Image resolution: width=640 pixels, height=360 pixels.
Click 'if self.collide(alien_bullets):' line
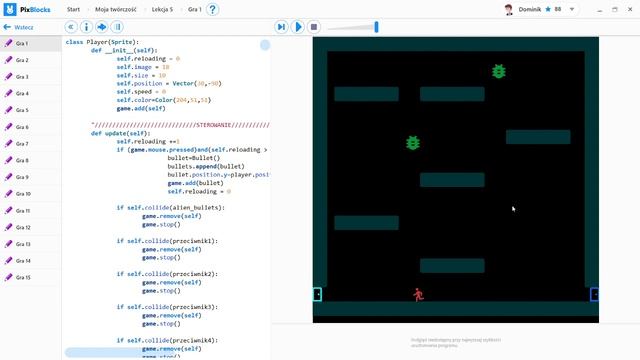pyautogui.click(x=171, y=208)
